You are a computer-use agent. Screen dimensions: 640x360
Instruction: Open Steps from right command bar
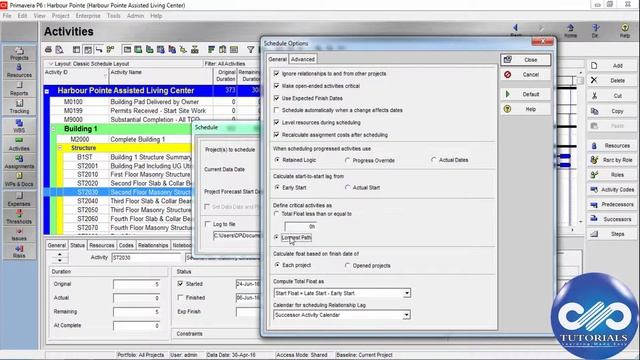[612, 234]
